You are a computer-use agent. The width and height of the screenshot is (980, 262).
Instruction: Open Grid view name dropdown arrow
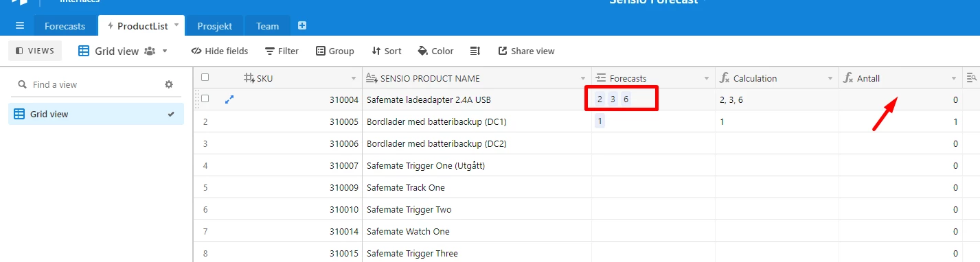click(x=164, y=51)
